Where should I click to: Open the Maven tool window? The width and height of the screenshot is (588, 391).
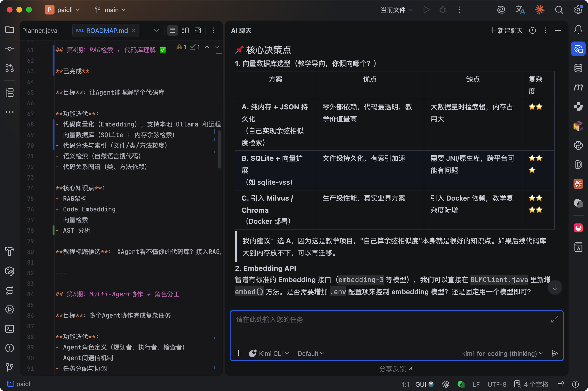pos(578,87)
